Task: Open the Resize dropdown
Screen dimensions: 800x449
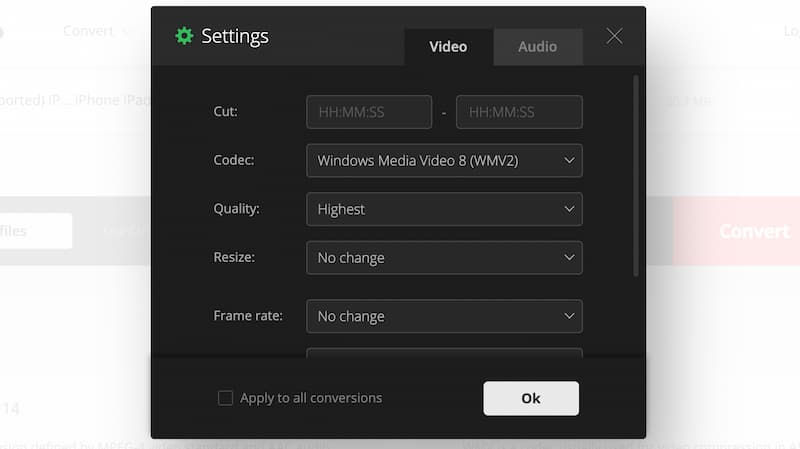Action: (x=444, y=257)
